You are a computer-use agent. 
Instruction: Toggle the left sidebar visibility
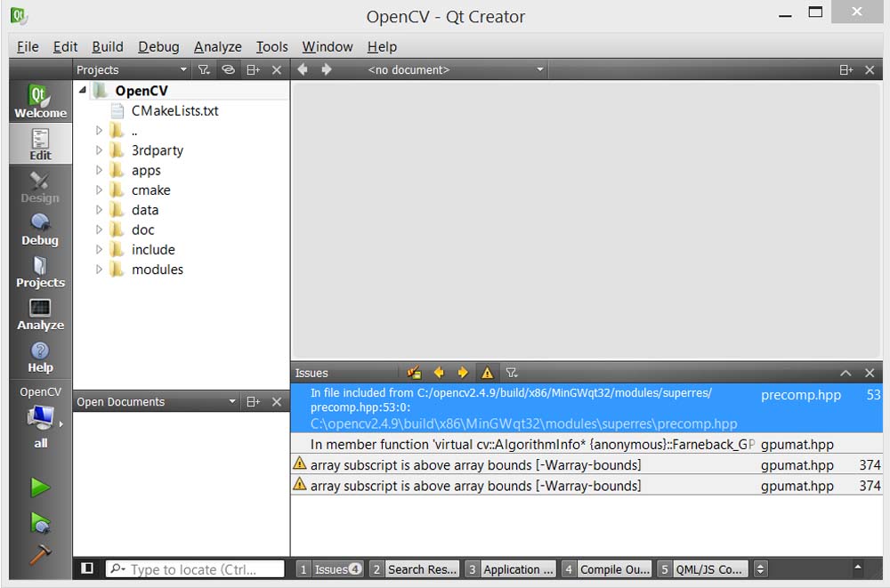(x=87, y=568)
